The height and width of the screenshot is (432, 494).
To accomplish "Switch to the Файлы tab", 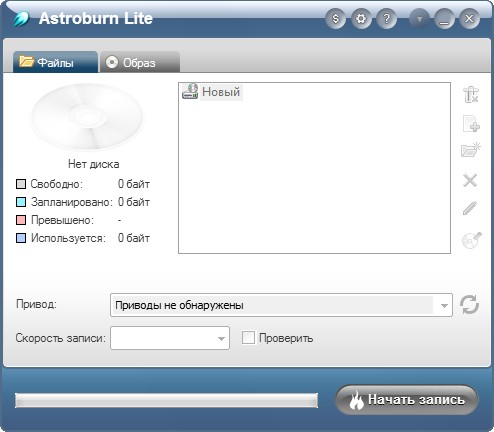I will (55, 62).
